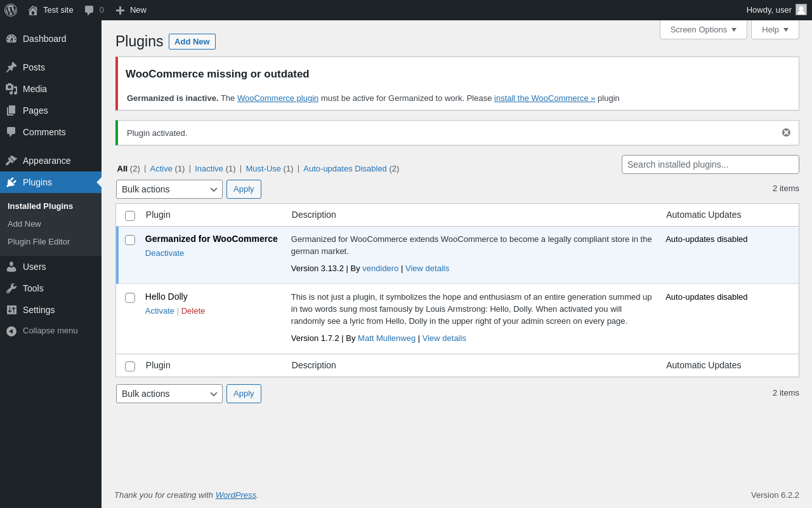This screenshot has width=812, height=508.
Task: Toggle select-all checkbox in table header
Action: tap(130, 216)
